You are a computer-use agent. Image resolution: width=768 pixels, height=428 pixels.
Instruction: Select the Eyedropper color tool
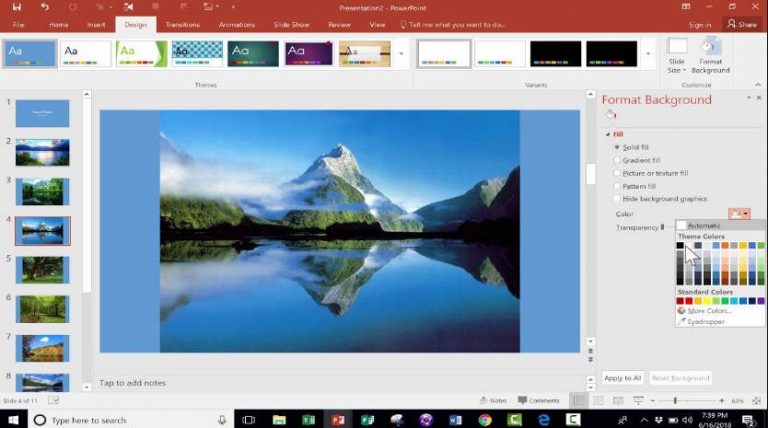[x=706, y=322]
